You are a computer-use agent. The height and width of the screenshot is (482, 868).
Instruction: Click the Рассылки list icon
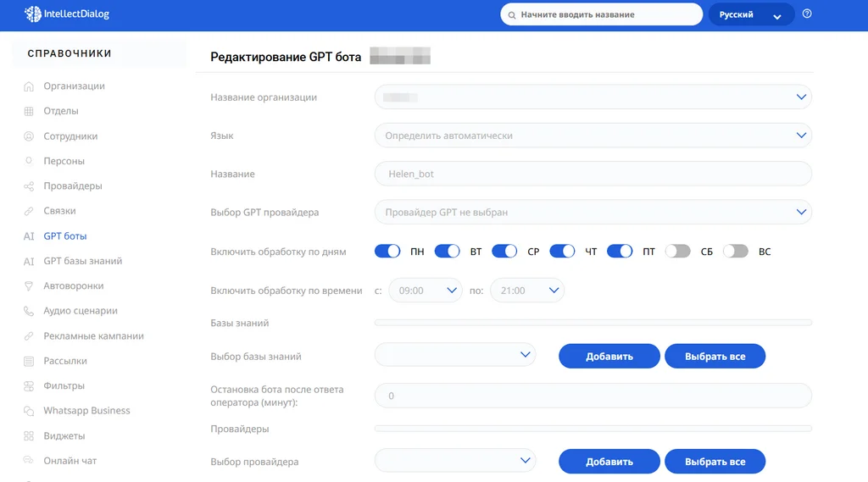(29, 361)
